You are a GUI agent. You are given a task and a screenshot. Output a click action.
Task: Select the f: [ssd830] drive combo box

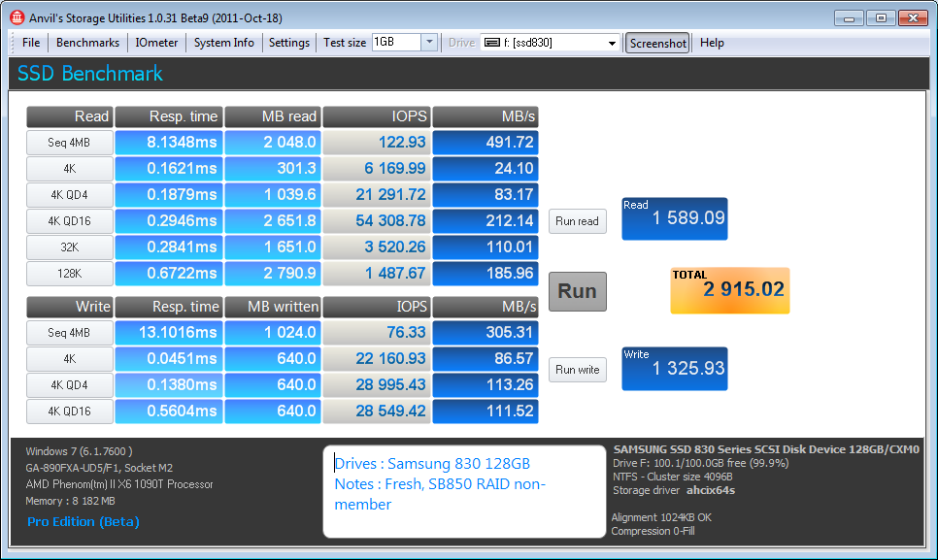pyautogui.click(x=550, y=43)
